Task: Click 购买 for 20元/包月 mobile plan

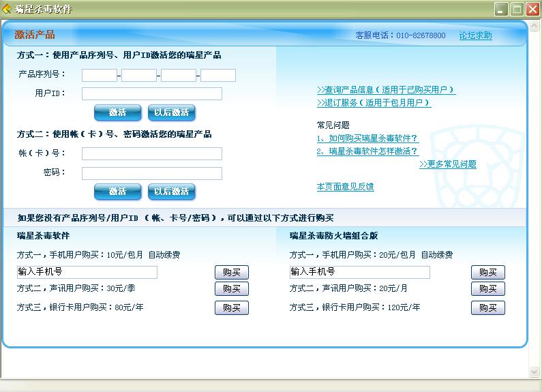Action: 488,273
